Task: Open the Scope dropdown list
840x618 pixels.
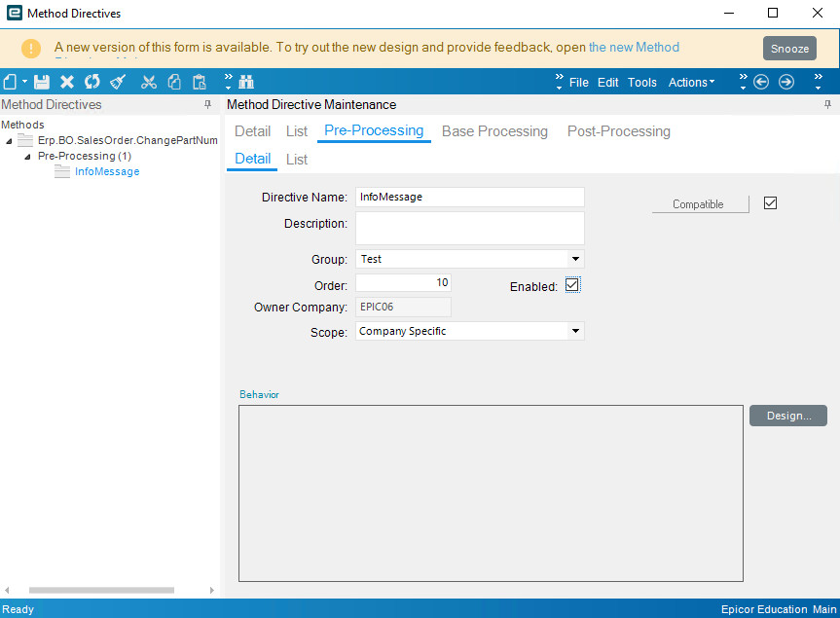Action: coord(575,331)
